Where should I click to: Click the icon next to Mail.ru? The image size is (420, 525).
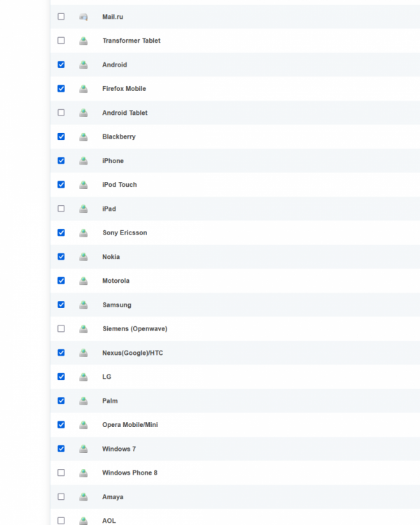tap(83, 17)
